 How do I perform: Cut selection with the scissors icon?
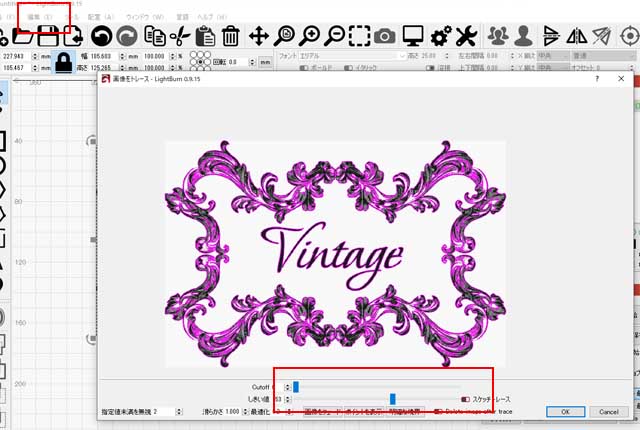coord(180,36)
